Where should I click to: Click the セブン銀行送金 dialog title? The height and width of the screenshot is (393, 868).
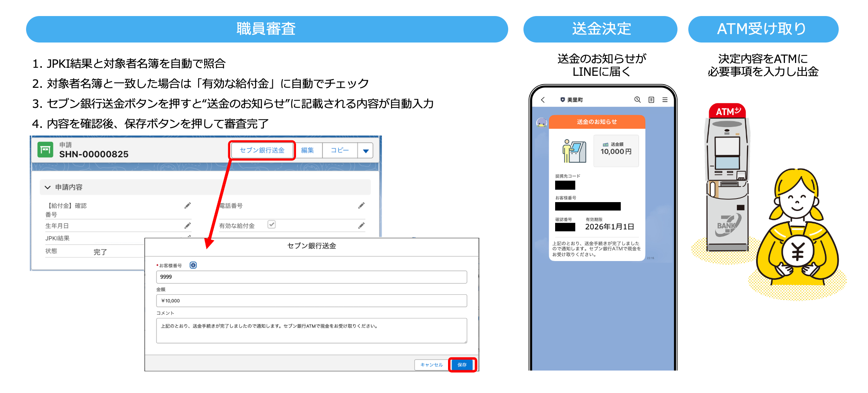click(x=312, y=246)
